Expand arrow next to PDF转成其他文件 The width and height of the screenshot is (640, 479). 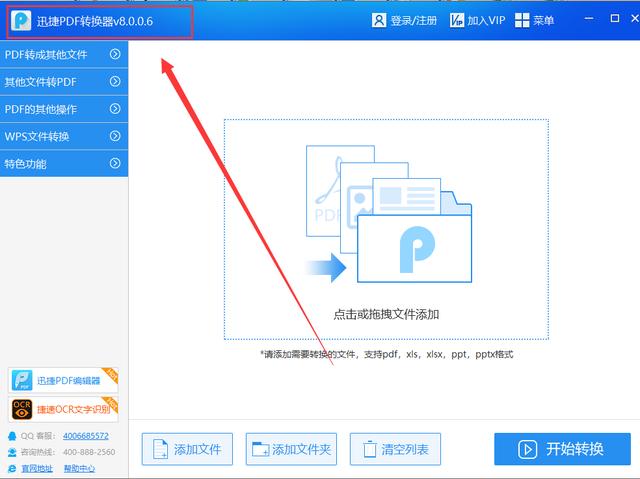coord(115,54)
